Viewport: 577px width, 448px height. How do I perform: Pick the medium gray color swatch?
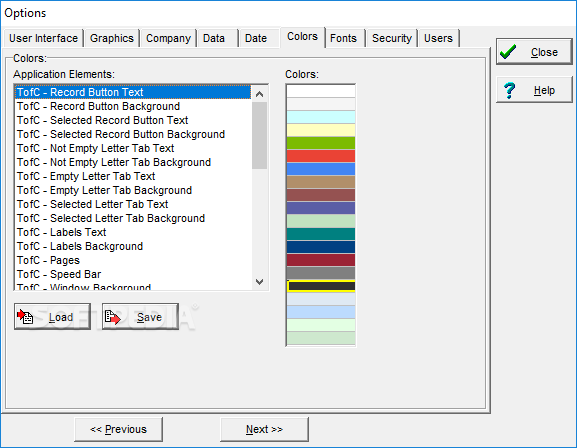tap(321, 273)
